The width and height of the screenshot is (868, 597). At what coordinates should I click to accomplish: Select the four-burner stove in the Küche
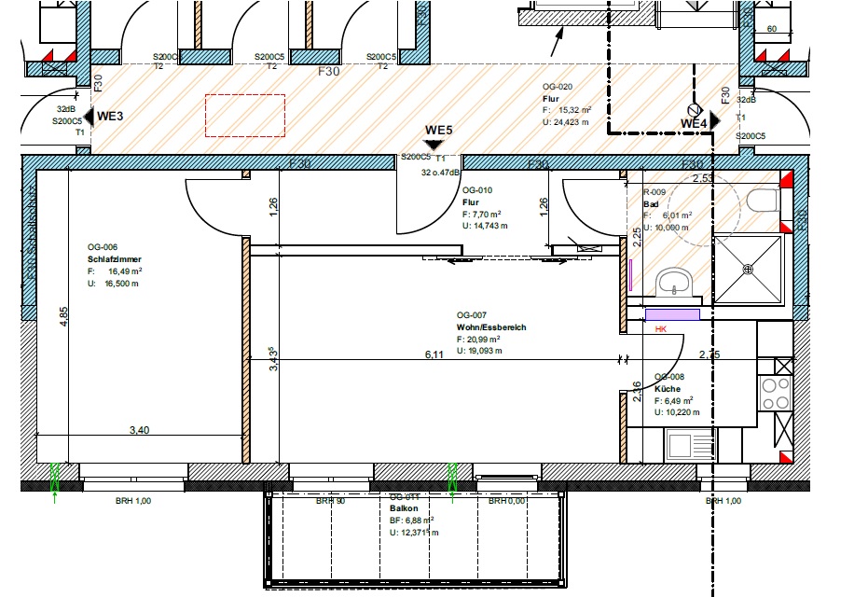(775, 393)
